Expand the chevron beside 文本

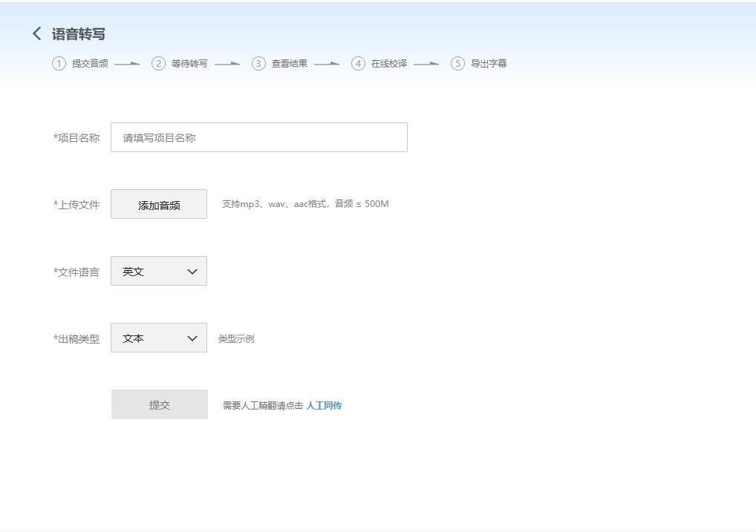(x=191, y=338)
